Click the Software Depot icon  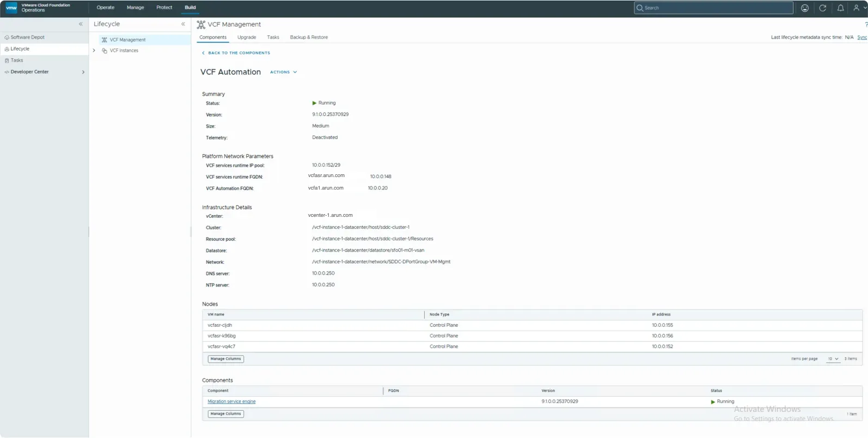coord(7,38)
